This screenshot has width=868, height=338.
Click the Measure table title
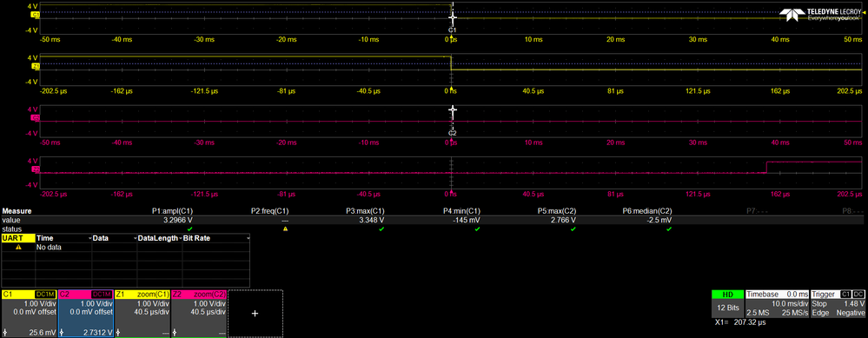[x=17, y=211]
